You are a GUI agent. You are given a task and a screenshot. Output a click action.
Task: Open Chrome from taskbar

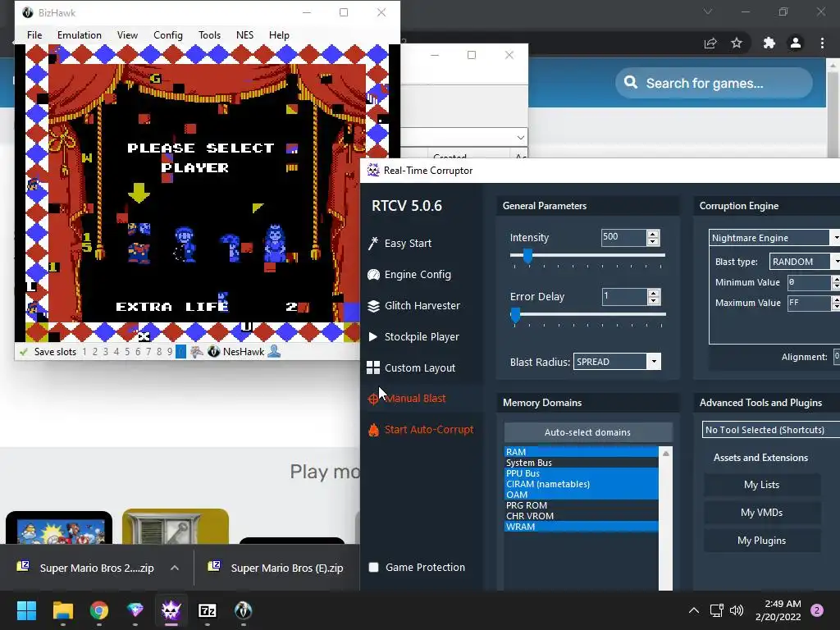[99, 610]
